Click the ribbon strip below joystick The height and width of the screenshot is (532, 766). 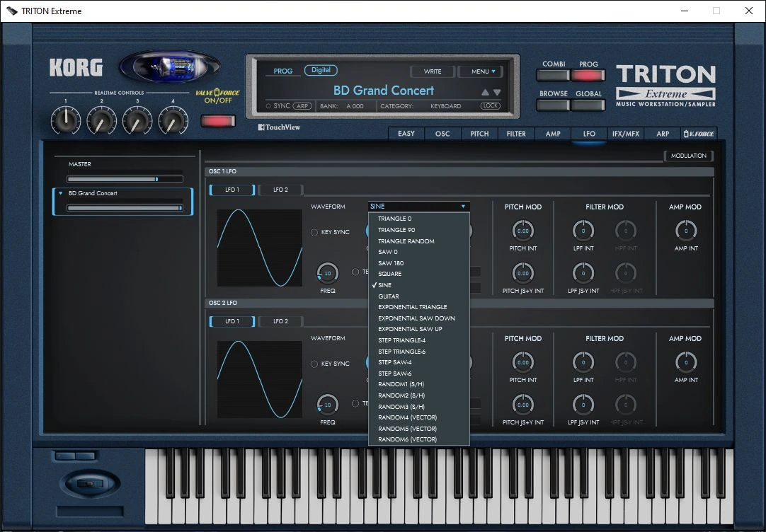pyautogui.click(x=90, y=511)
